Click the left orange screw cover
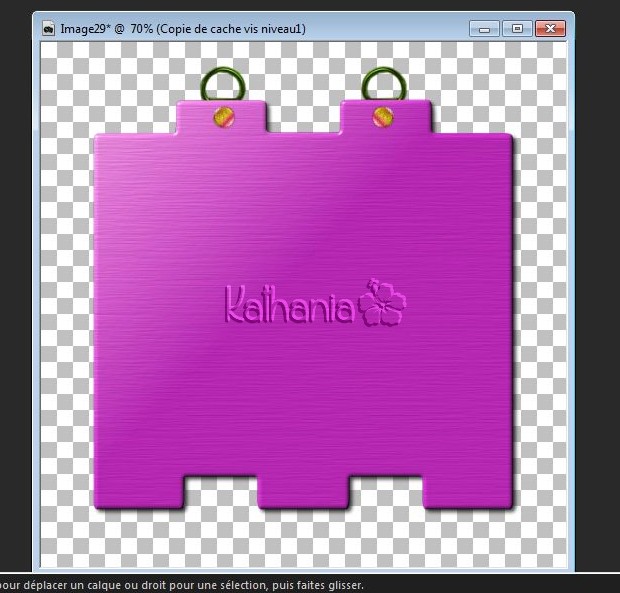Image resolution: width=620 pixels, height=593 pixels. click(x=224, y=117)
